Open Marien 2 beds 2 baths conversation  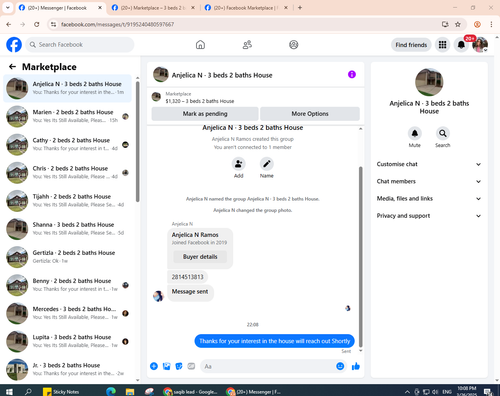[x=67, y=116]
